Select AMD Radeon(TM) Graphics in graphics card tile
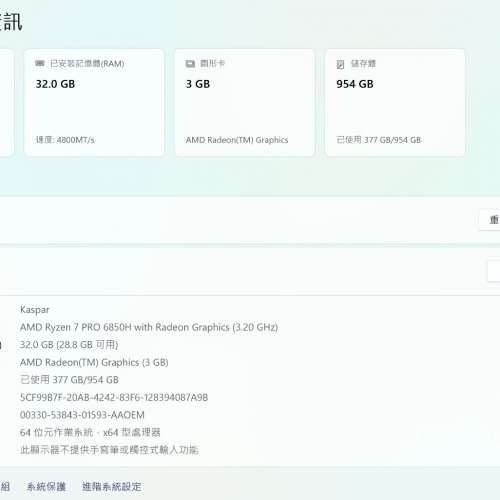Image resolution: width=500 pixels, height=500 pixels. (x=237, y=140)
